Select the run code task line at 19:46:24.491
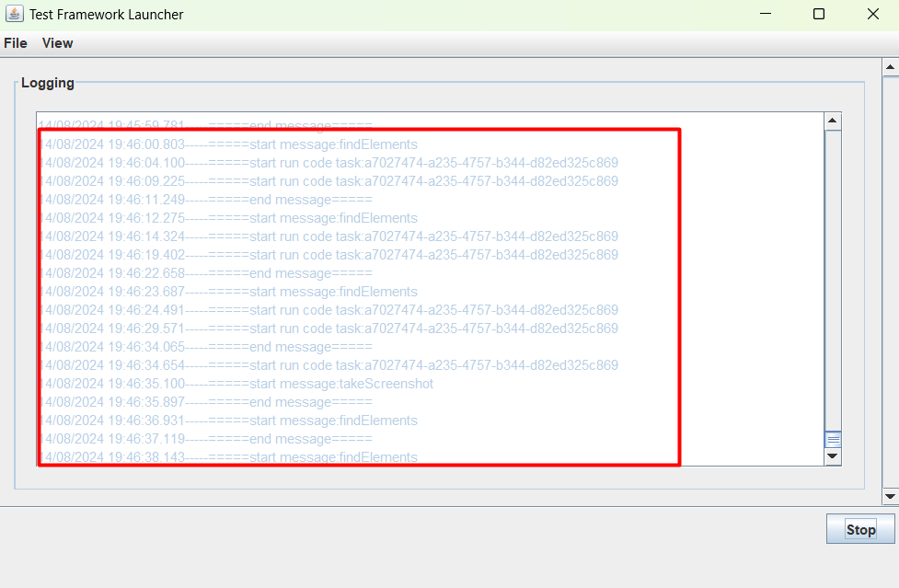This screenshot has width=899, height=588. click(x=328, y=310)
